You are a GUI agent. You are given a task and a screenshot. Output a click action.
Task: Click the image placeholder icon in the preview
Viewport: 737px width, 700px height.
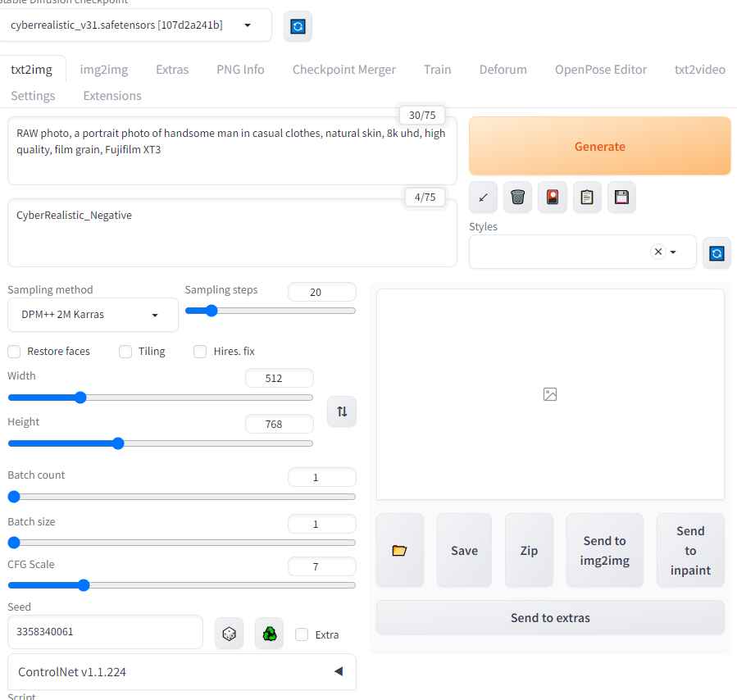pyautogui.click(x=550, y=394)
